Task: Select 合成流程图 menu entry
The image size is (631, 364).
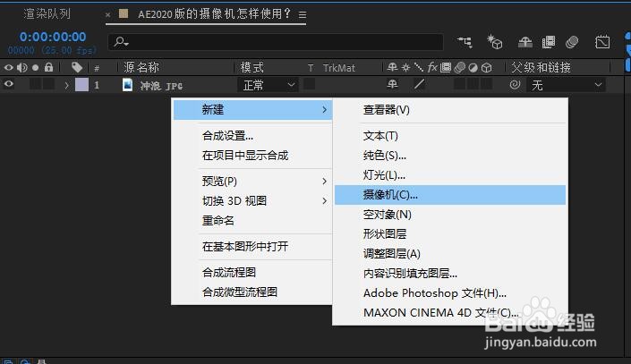Action: 252,272
